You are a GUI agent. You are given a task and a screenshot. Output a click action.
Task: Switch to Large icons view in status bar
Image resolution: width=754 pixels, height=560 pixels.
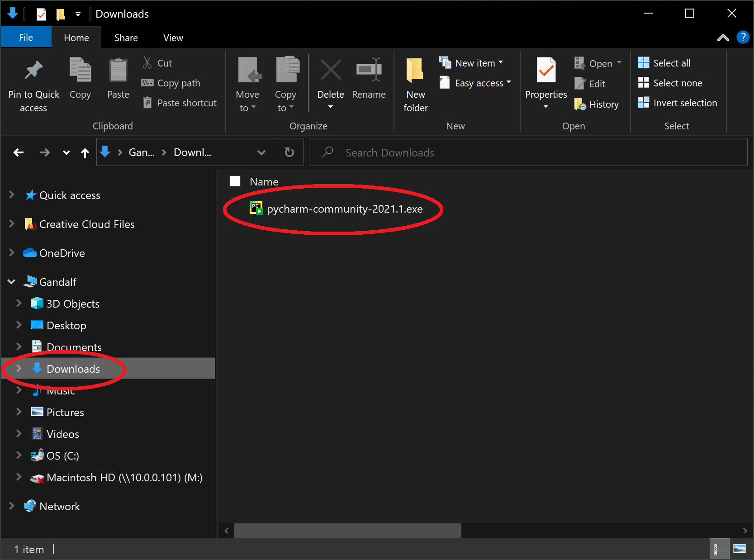tap(740, 549)
